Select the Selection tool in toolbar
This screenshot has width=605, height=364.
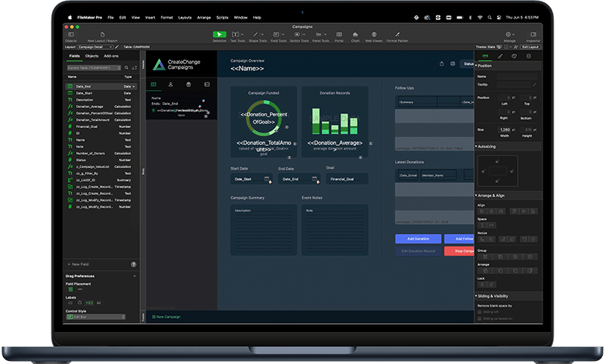tap(219, 34)
